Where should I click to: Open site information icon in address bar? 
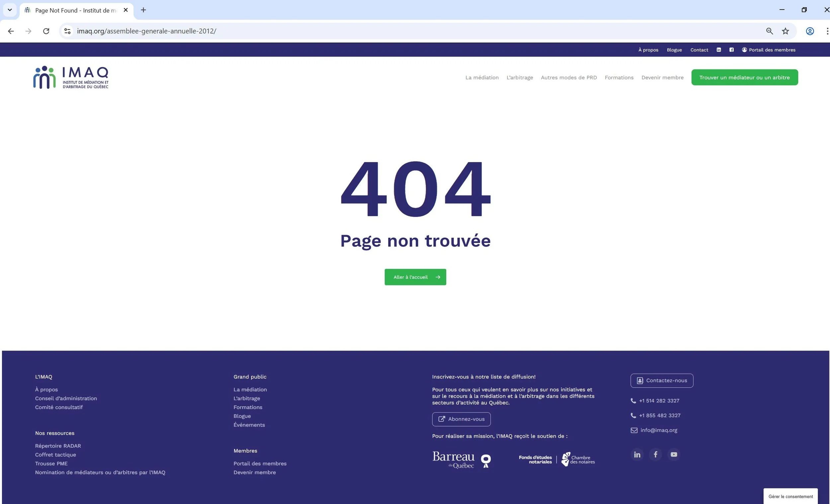pos(67,31)
